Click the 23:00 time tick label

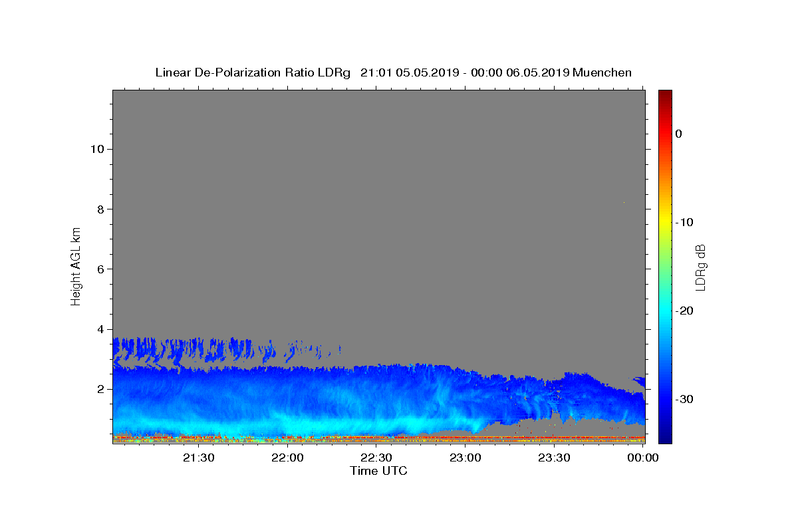coord(465,458)
